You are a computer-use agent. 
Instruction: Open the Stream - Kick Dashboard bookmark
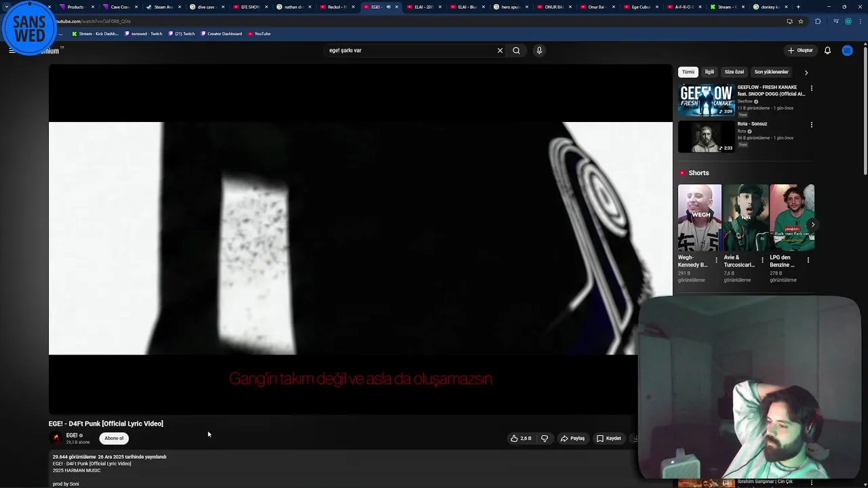[95, 34]
